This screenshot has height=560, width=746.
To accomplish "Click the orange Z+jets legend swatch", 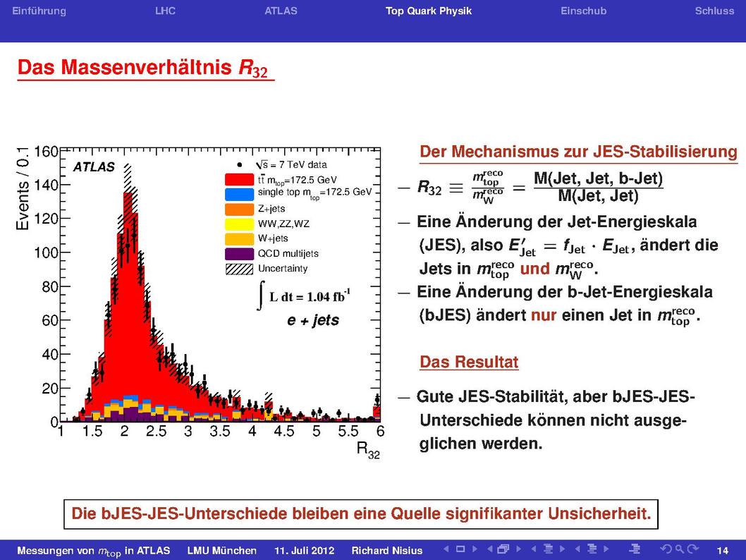I will point(239,209).
